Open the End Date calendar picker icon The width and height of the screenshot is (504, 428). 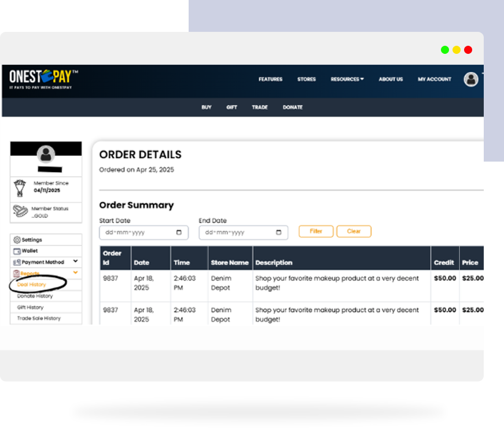point(278,233)
